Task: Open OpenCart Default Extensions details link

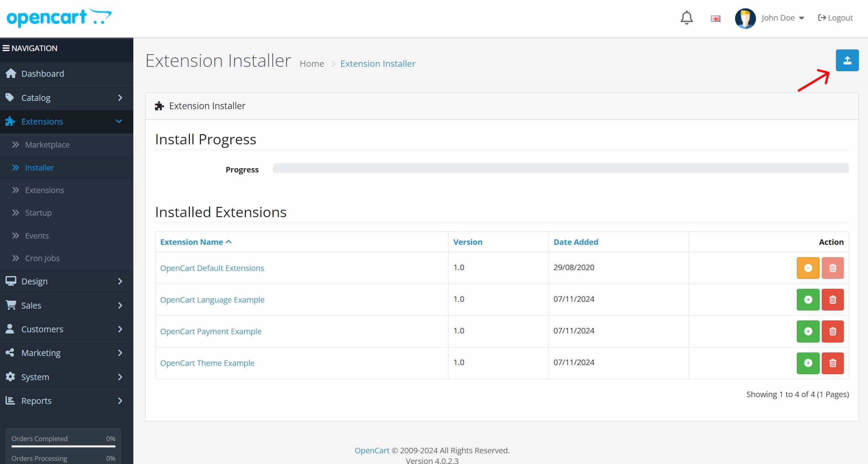Action: click(x=213, y=267)
